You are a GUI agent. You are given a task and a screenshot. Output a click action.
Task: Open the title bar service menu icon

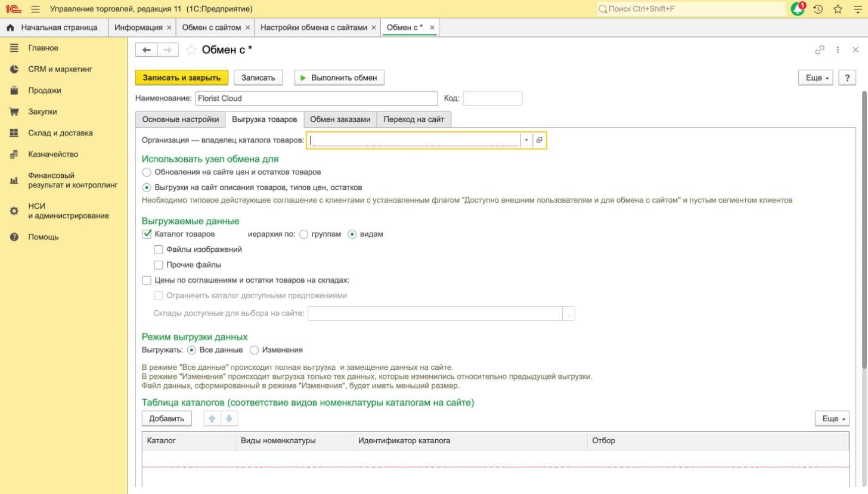pos(857,9)
